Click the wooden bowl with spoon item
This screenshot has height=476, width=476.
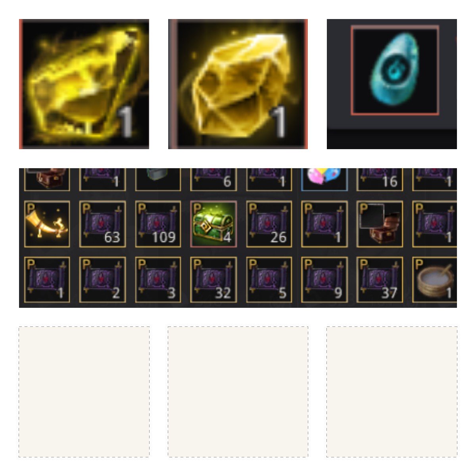[435, 280]
